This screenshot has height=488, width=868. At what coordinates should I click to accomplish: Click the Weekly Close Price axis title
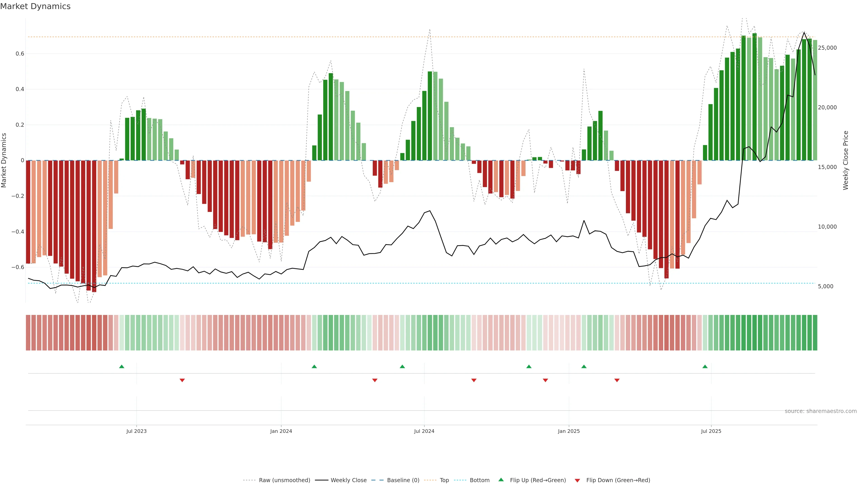(x=845, y=160)
